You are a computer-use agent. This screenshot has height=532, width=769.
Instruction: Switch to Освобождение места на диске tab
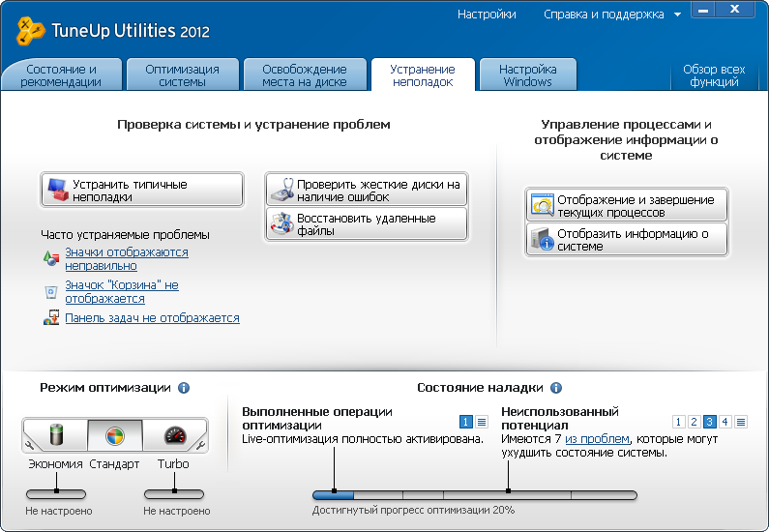(305, 75)
